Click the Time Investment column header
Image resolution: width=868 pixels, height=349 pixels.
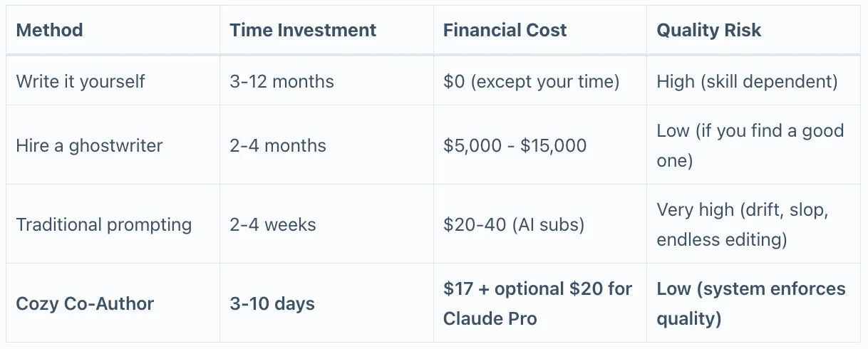[x=326, y=30]
